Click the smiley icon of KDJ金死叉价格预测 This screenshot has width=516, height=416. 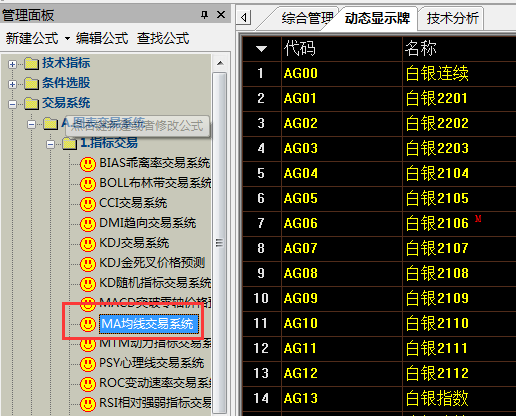click(88, 264)
